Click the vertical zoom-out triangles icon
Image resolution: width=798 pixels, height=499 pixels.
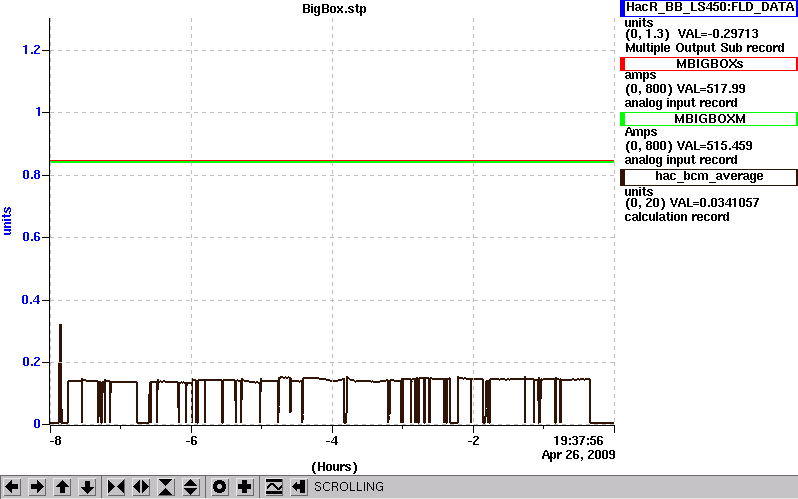click(x=191, y=487)
